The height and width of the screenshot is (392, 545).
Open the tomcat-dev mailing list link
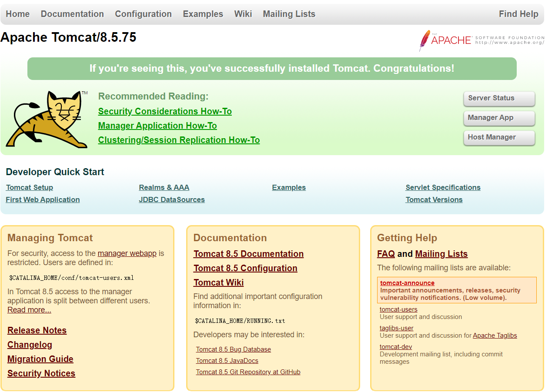(396, 347)
